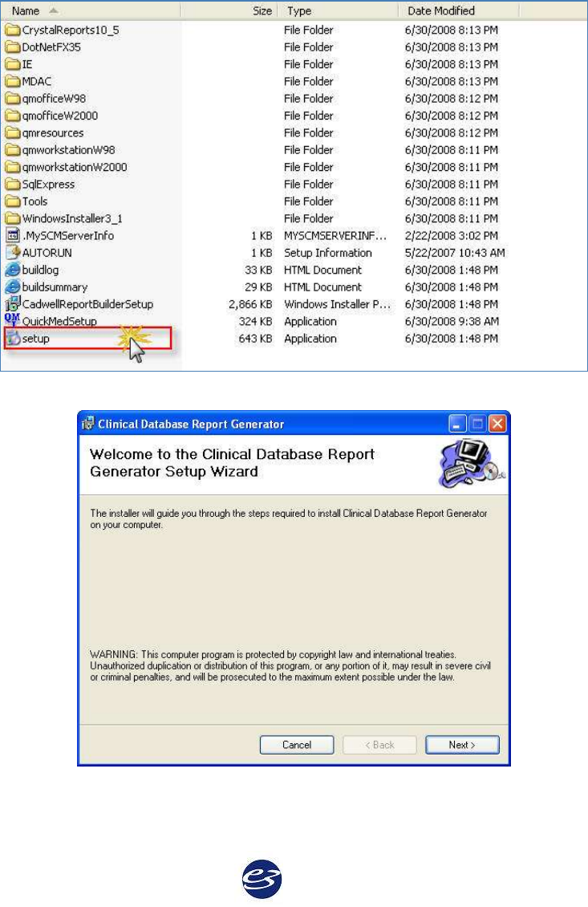
Task: Click the '324 KB' size of QuickMedSetup
Action: click(255, 322)
